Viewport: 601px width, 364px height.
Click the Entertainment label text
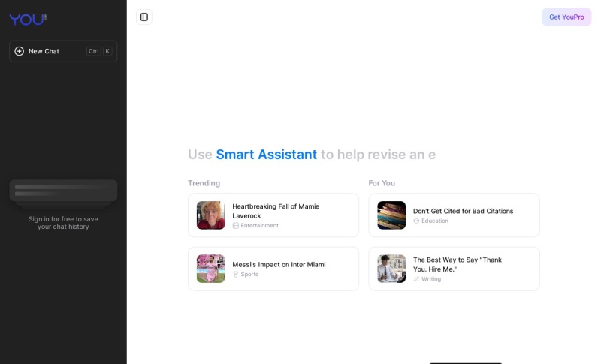click(259, 225)
